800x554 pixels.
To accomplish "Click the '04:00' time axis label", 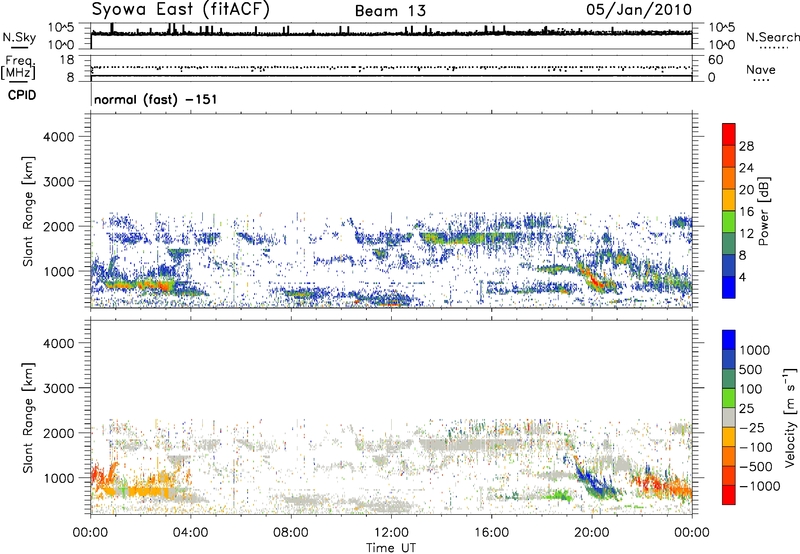I will pos(190,533).
